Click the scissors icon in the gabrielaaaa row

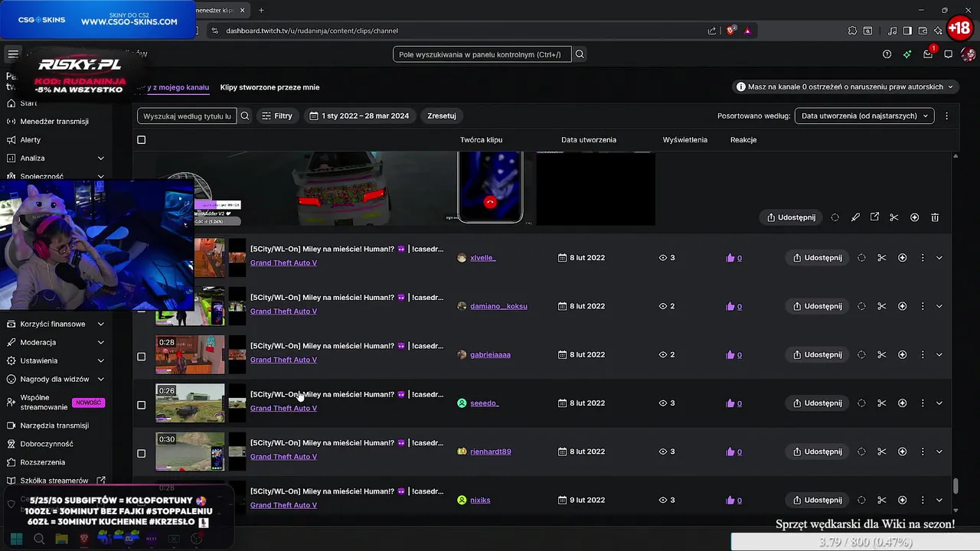coord(881,354)
